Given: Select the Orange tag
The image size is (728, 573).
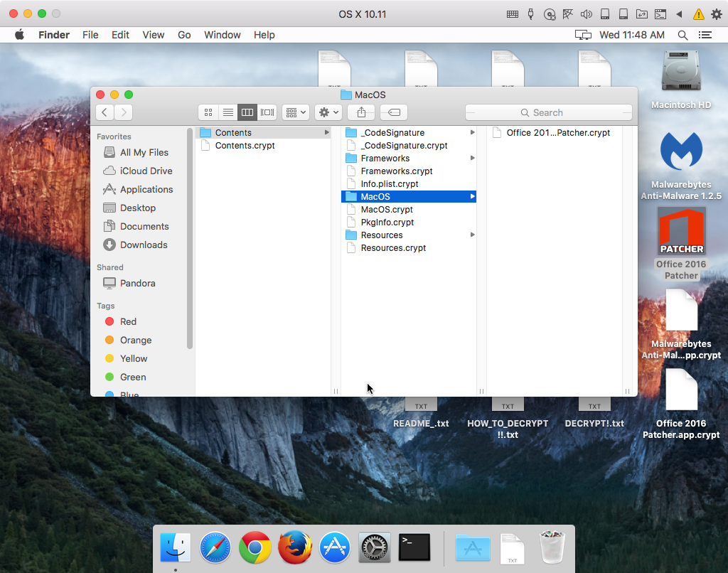Looking at the screenshot, I should (128, 341).
